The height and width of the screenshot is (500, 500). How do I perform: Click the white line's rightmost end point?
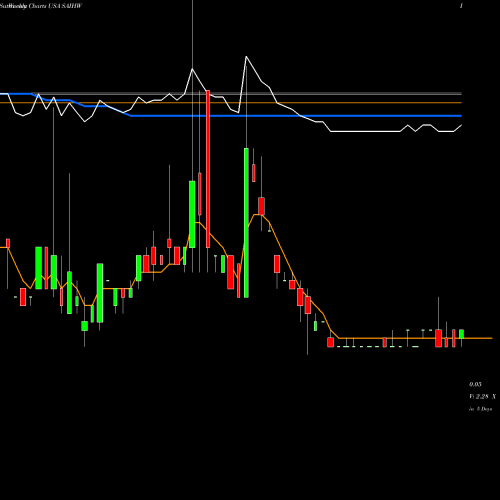point(461,125)
